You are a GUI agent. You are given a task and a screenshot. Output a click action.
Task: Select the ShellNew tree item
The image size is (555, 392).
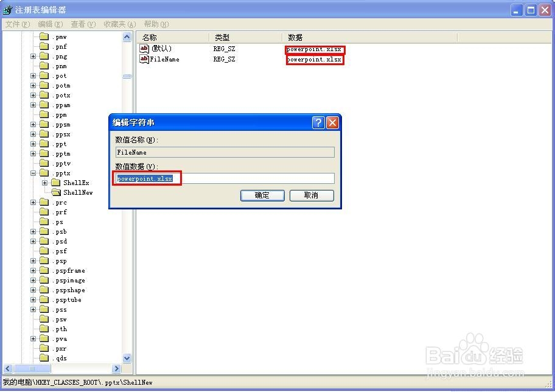point(79,192)
